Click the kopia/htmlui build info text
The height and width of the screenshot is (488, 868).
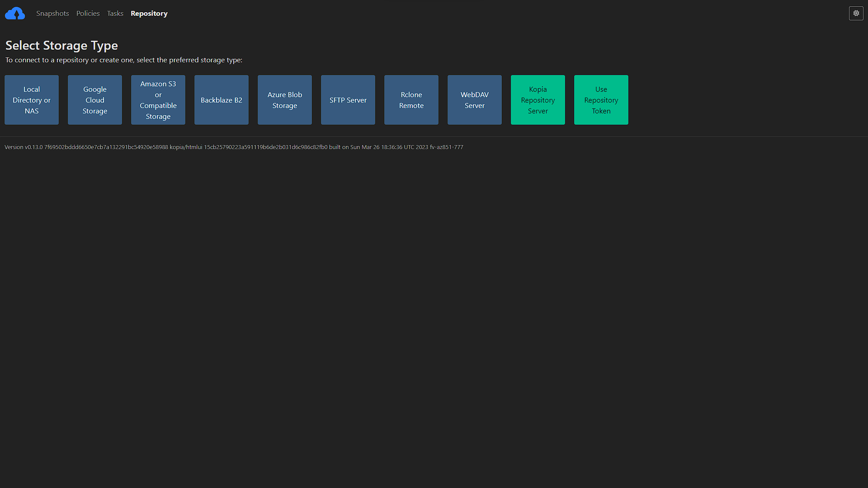[186, 147]
